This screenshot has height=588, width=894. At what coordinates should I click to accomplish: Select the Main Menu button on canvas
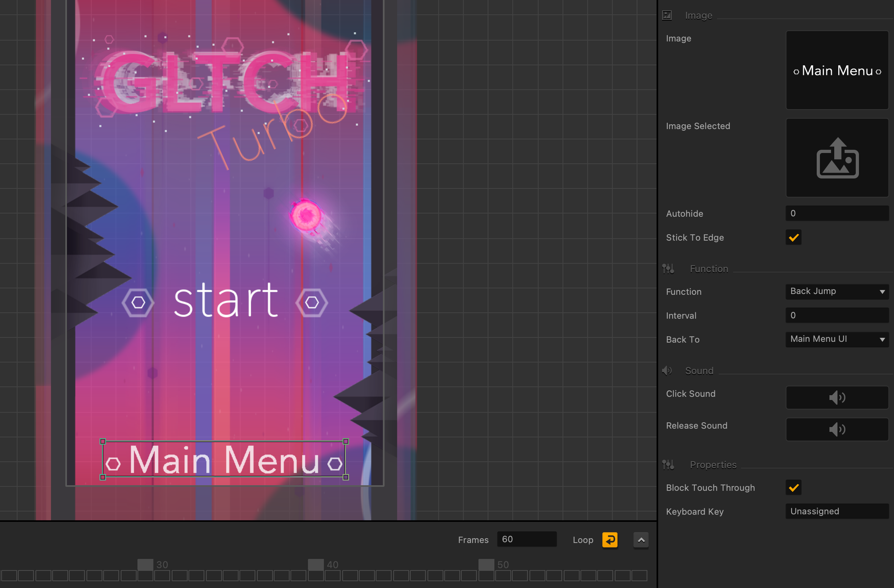[224, 459]
